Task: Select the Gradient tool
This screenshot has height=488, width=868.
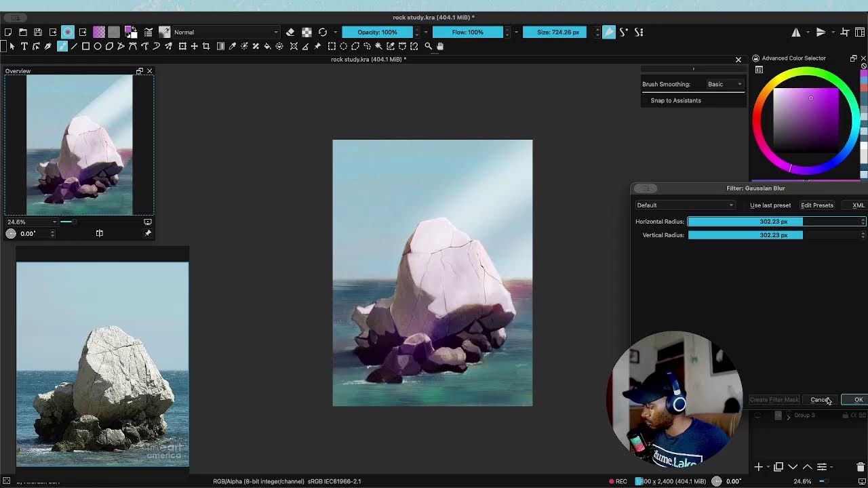Action: click(x=220, y=46)
